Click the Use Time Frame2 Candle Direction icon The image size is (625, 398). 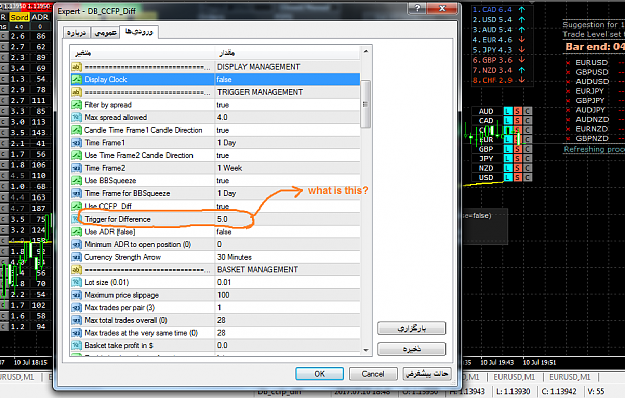[x=77, y=155]
